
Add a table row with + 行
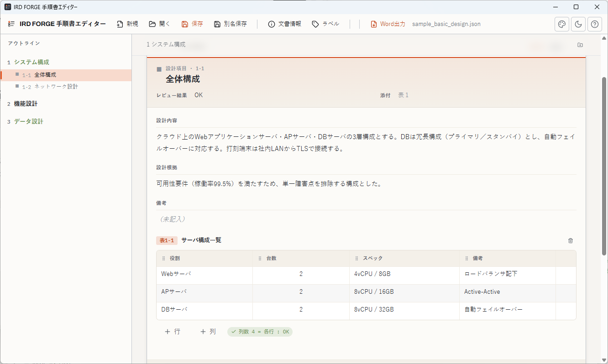tap(173, 332)
